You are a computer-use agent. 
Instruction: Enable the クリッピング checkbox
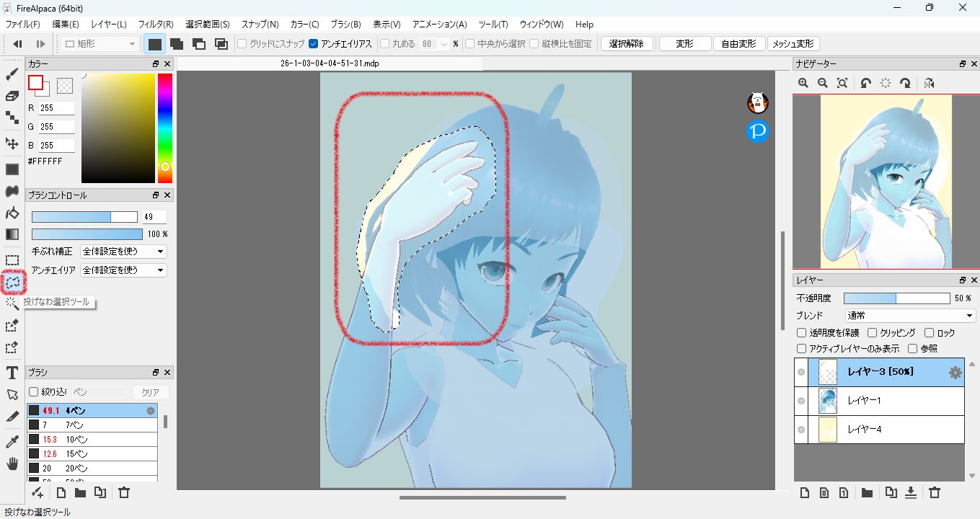[873, 333]
